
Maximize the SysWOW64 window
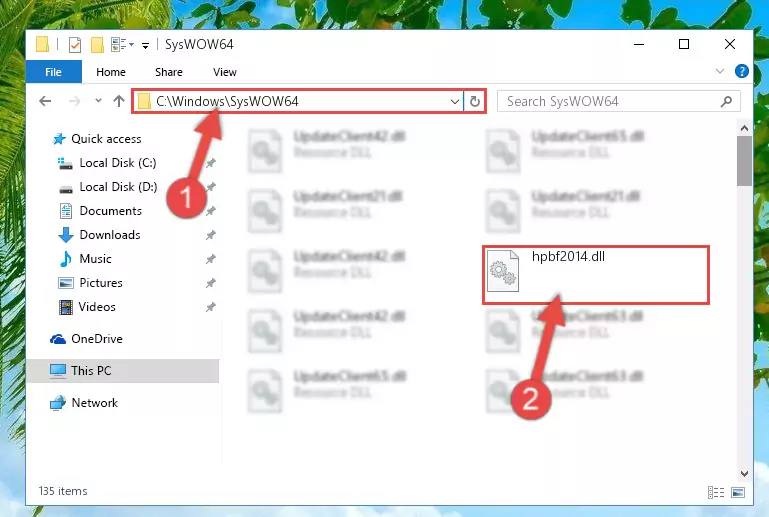tap(684, 44)
